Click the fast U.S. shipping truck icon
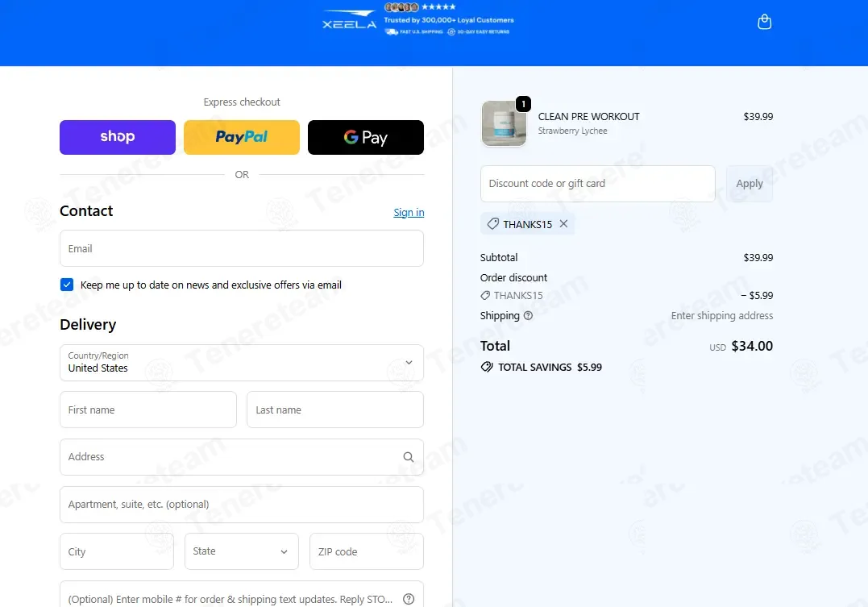The height and width of the screenshot is (607, 868). pos(392,31)
